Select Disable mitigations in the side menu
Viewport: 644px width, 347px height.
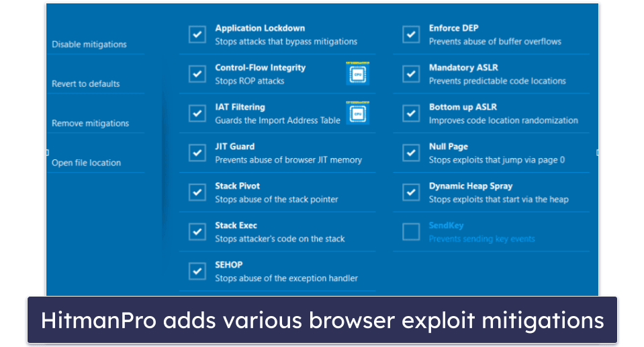(89, 44)
